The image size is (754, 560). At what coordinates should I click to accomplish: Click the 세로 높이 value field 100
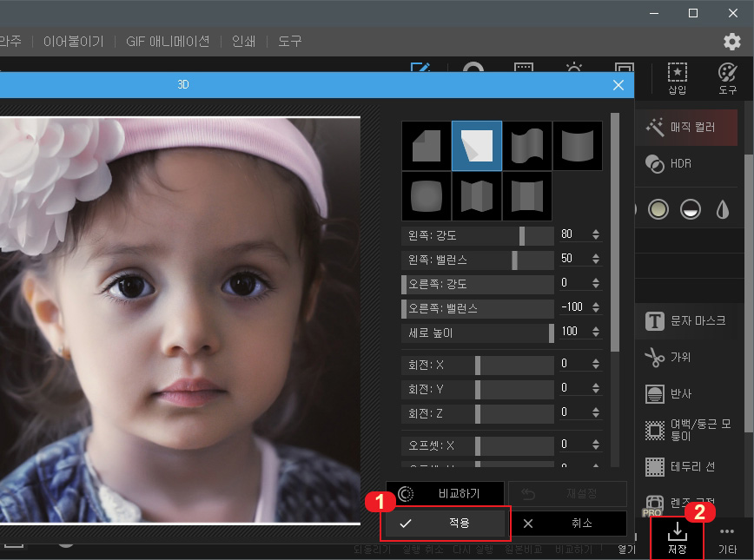pos(574,331)
